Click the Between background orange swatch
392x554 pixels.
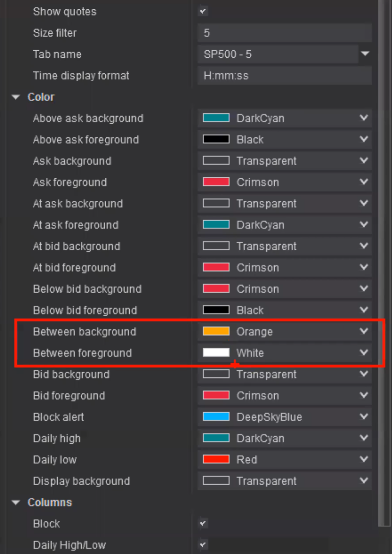point(216,331)
